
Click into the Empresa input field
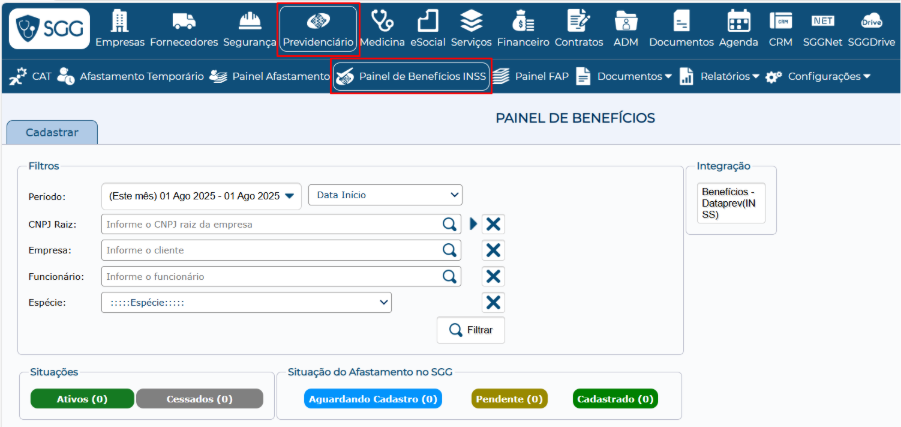(270, 250)
